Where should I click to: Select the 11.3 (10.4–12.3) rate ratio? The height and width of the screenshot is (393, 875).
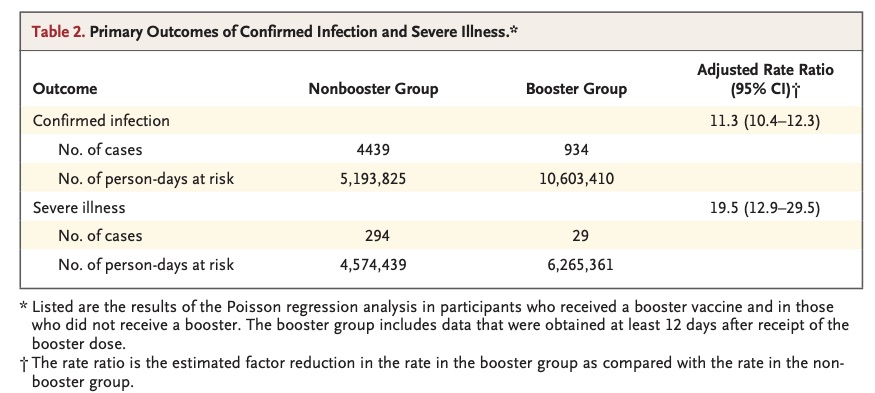click(764, 121)
